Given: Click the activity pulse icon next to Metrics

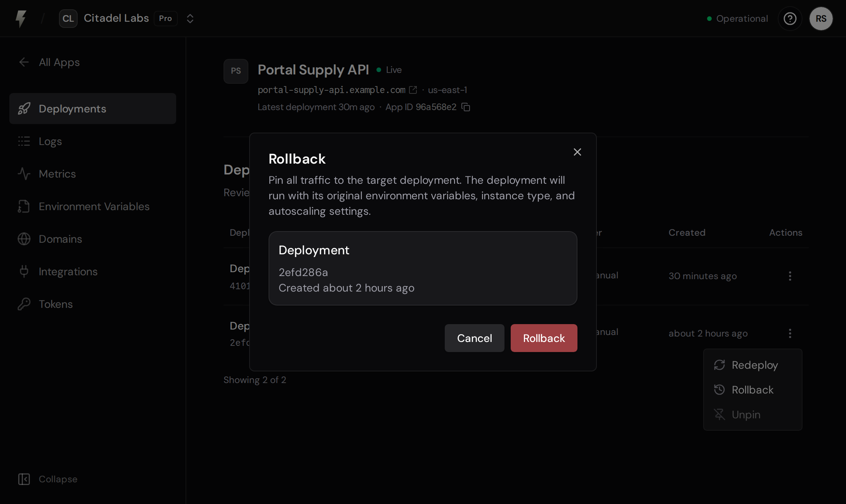Looking at the screenshot, I should coord(24,174).
